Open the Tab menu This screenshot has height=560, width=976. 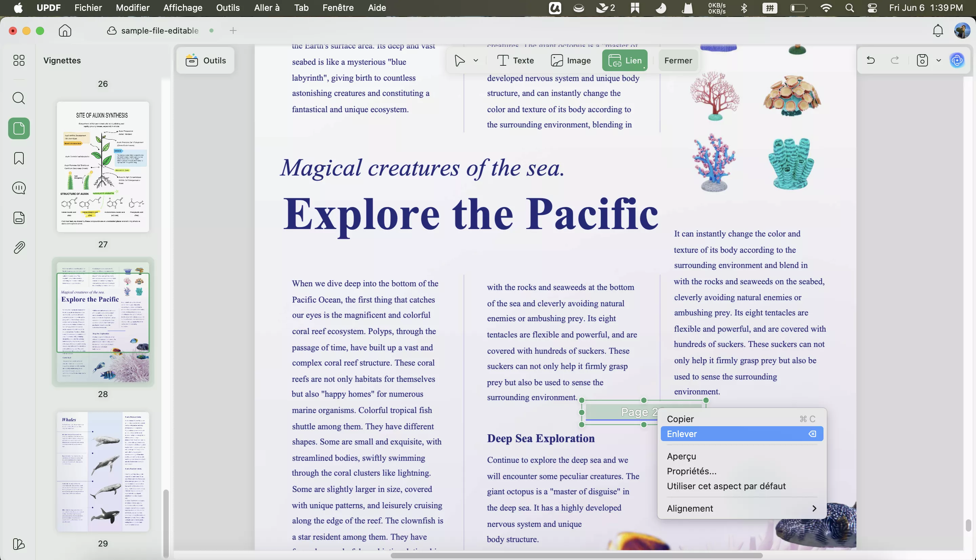click(x=301, y=8)
